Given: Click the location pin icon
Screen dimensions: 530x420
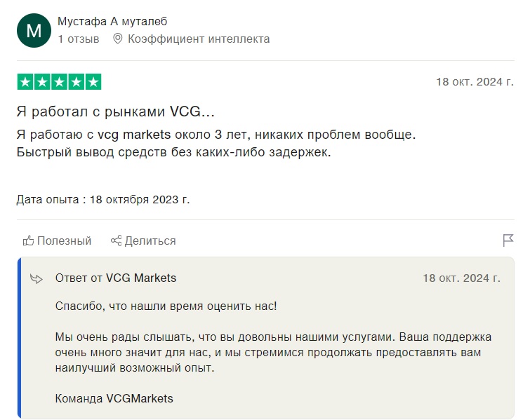Looking at the screenshot, I should pos(117,39).
